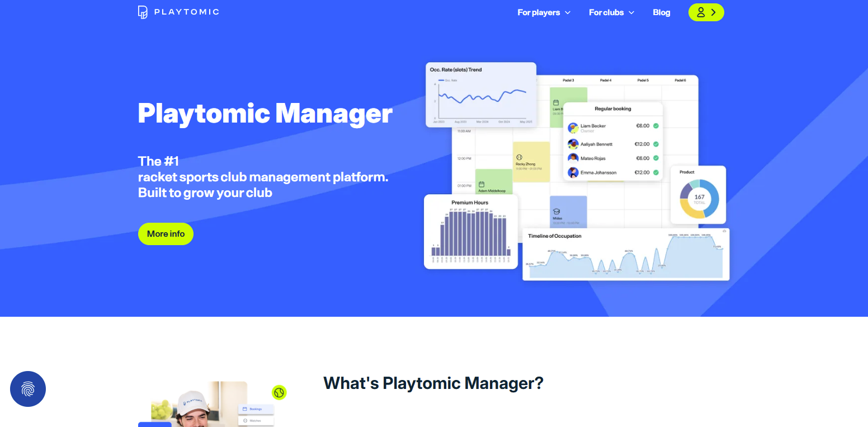The image size is (868, 427).
Task: Click the What's Playtomic Manager? heading
Action: [433, 383]
